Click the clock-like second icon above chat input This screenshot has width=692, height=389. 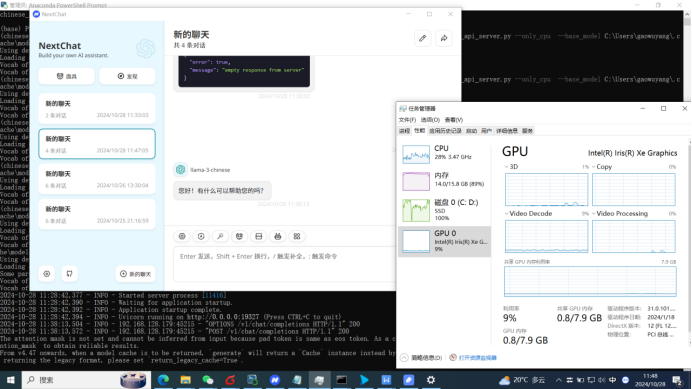201,236
